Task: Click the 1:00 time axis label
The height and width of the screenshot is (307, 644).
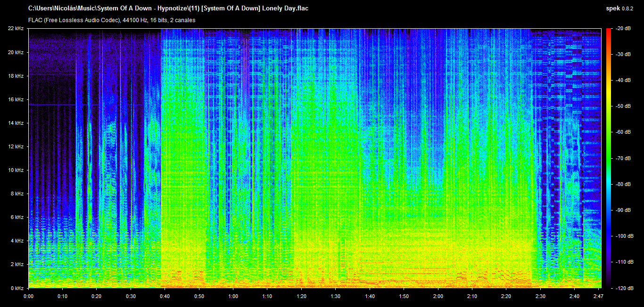Action: point(233,296)
